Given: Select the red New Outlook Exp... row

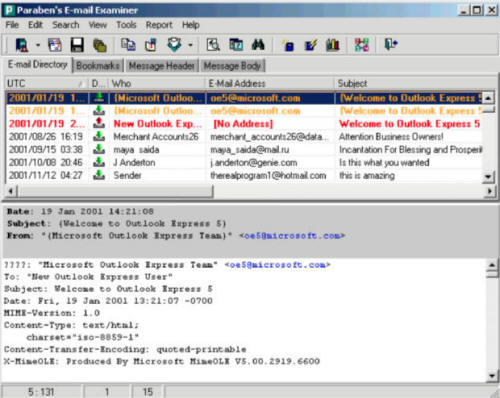Looking at the screenshot, I should point(244,124).
